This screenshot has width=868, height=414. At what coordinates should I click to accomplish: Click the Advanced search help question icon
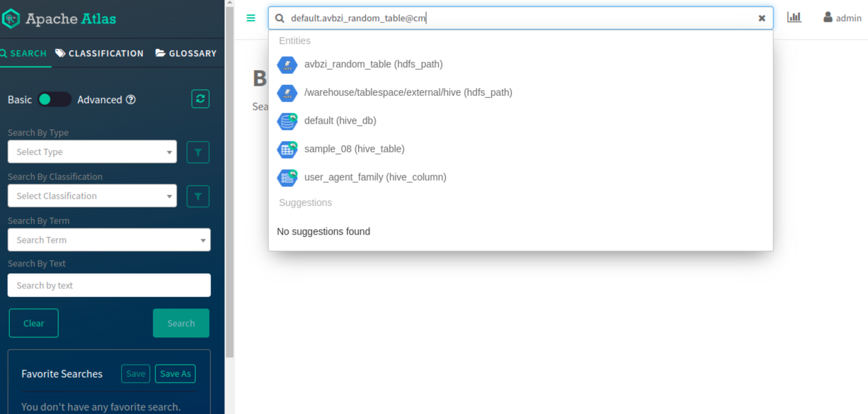click(x=131, y=100)
